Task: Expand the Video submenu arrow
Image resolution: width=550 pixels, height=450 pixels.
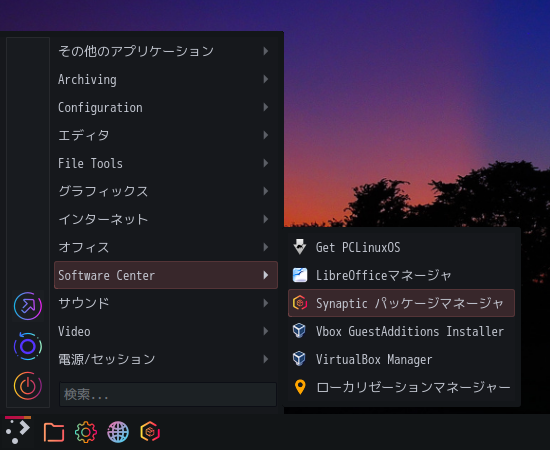Action: (x=266, y=331)
